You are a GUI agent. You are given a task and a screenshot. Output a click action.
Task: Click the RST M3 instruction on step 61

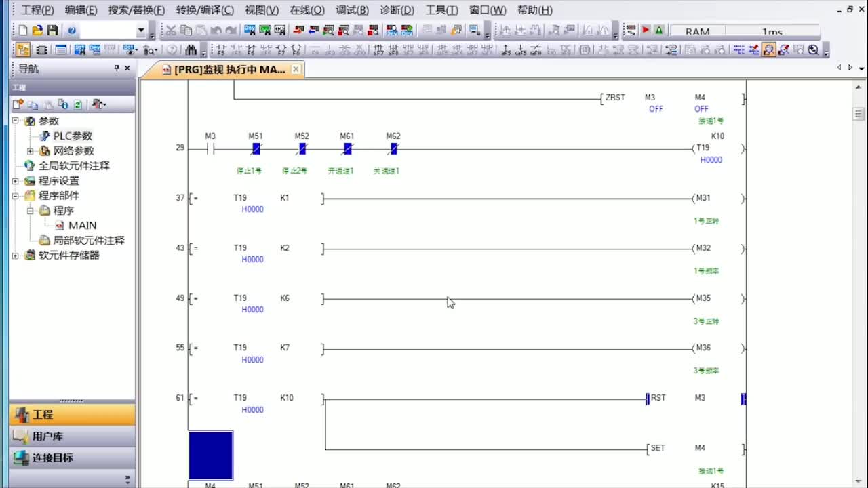(695, 399)
